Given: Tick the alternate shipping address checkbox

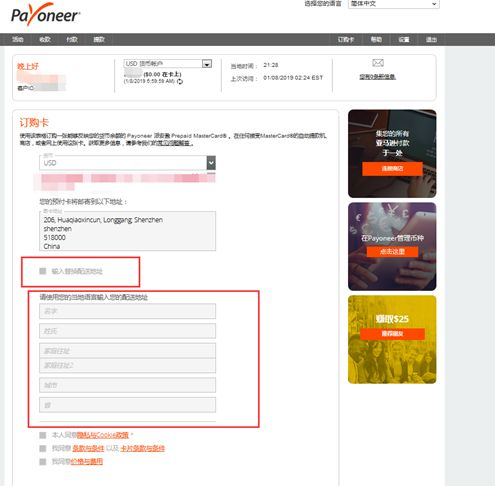Looking at the screenshot, I should 43,271.
